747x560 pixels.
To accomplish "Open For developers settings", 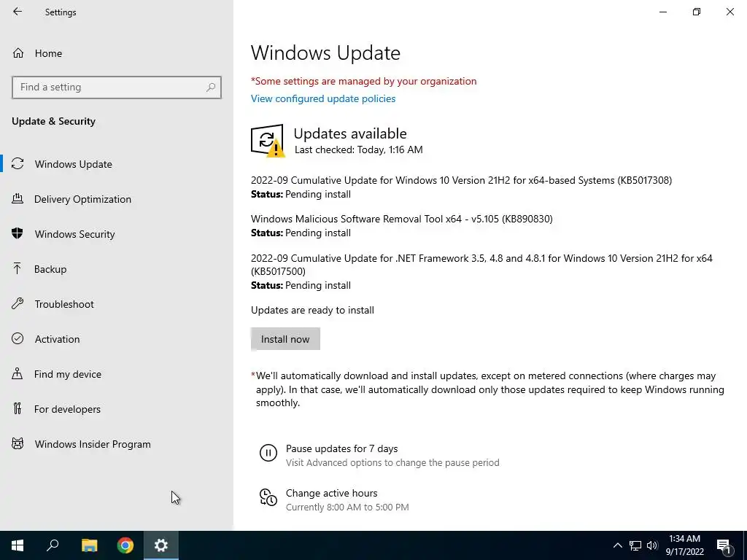I will (117, 409).
